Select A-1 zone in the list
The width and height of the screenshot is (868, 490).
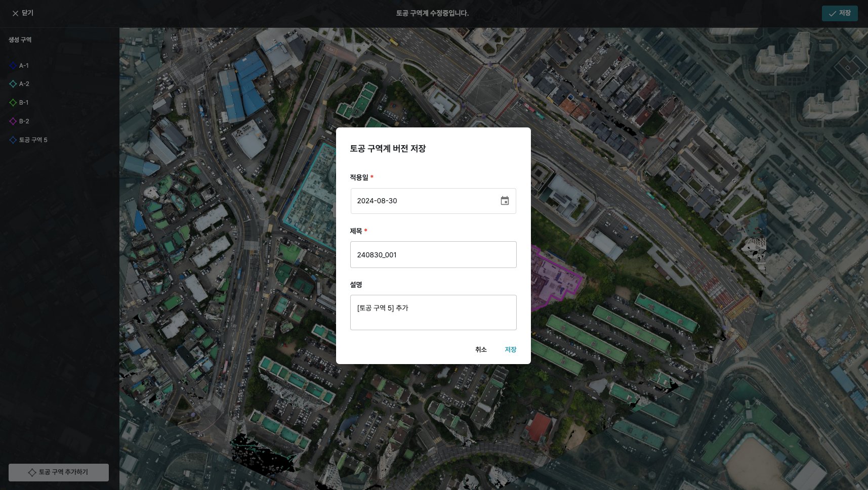pyautogui.click(x=24, y=66)
